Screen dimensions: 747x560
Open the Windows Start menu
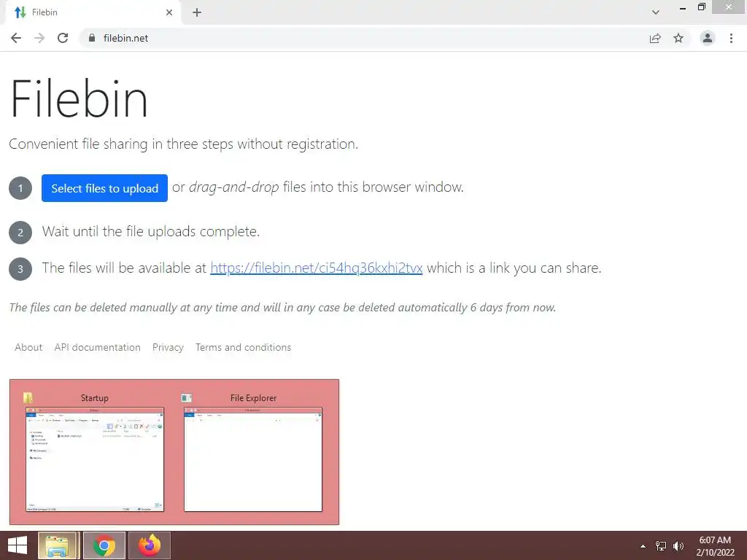18,545
